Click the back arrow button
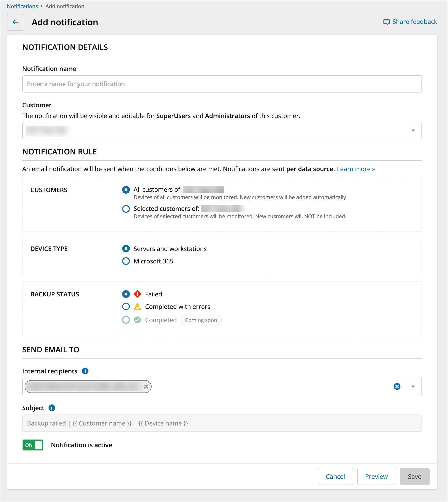This screenshot has height=502, width=448. (x=16, y=22)
